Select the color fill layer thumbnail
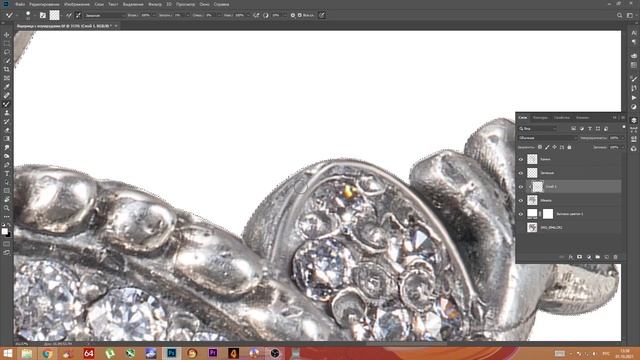The width and height of the screenshot is (640, 360). 532,213
